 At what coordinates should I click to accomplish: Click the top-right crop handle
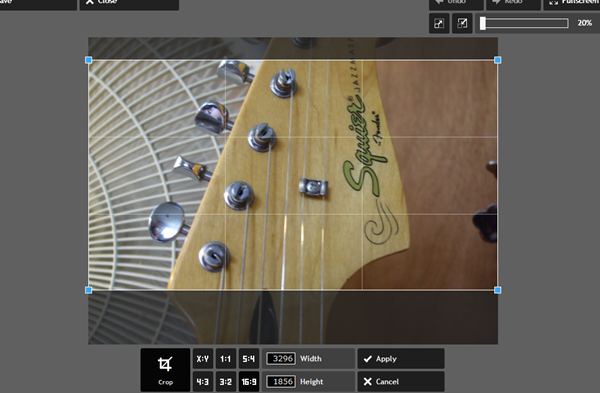coord(497,60)
